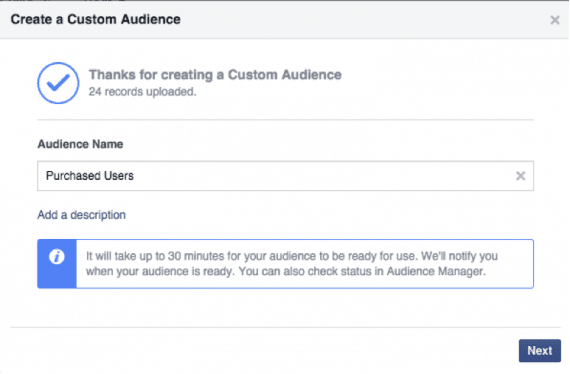Viewport: 570px width, 374px height.
Task: Click the 30 minutes notice message text
Action: click(x=292, y=264)
